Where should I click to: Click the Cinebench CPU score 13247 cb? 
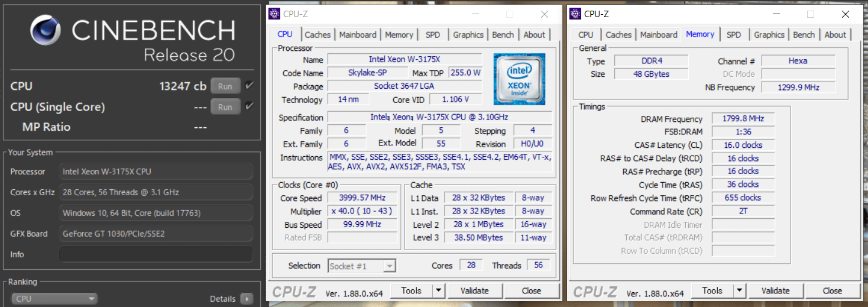(183, 86)
